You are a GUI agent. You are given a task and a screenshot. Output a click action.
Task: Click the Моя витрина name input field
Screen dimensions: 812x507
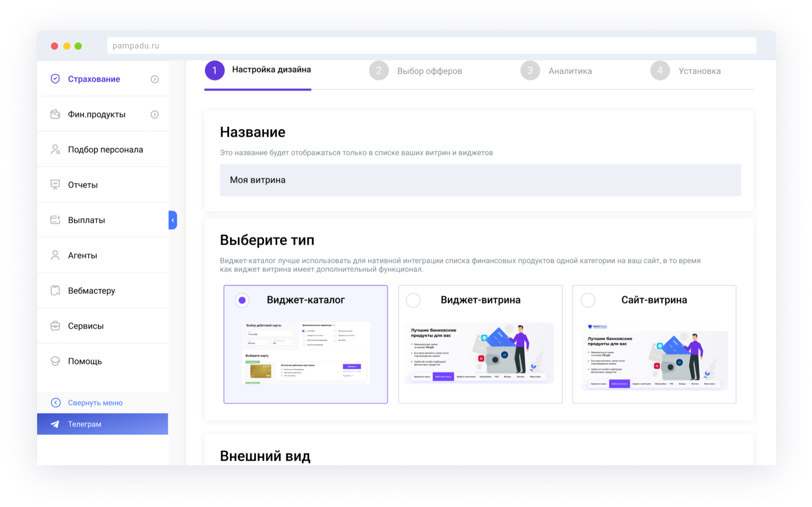point(480,180)
